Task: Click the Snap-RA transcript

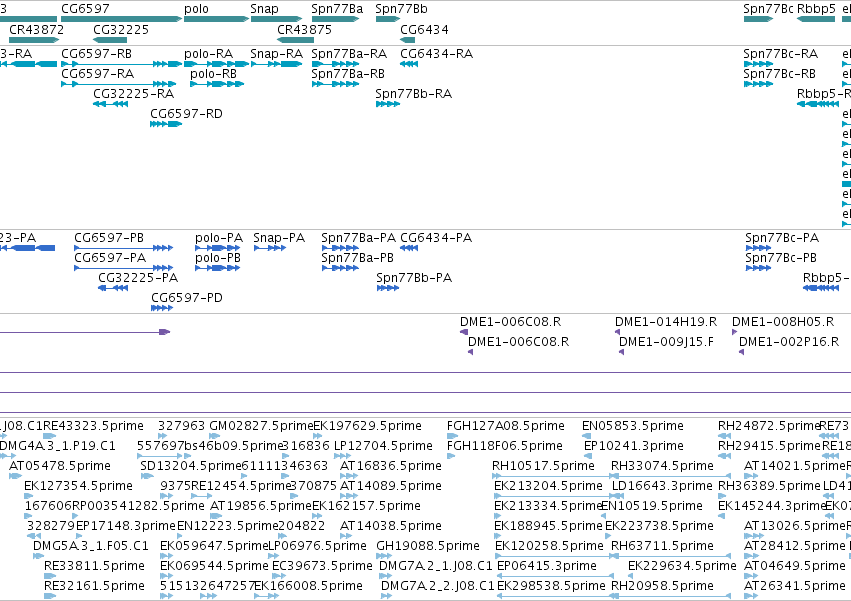Action: point(276,64)
